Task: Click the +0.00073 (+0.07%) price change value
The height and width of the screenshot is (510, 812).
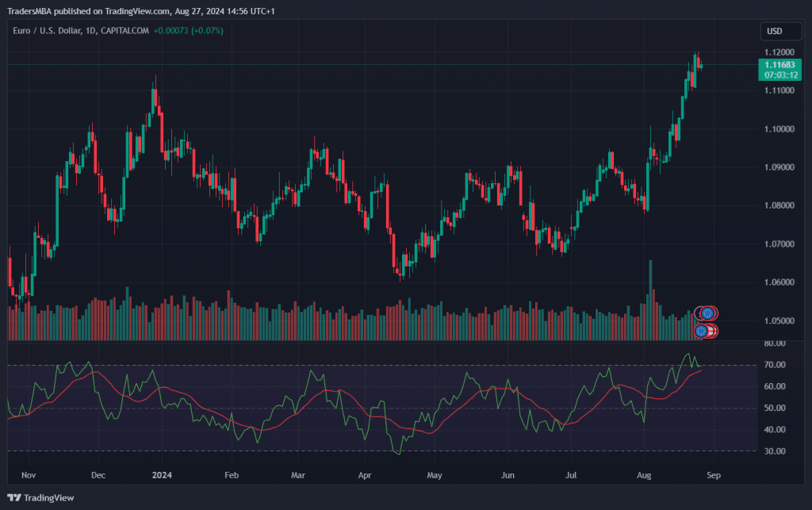Action: click(188, 31)
